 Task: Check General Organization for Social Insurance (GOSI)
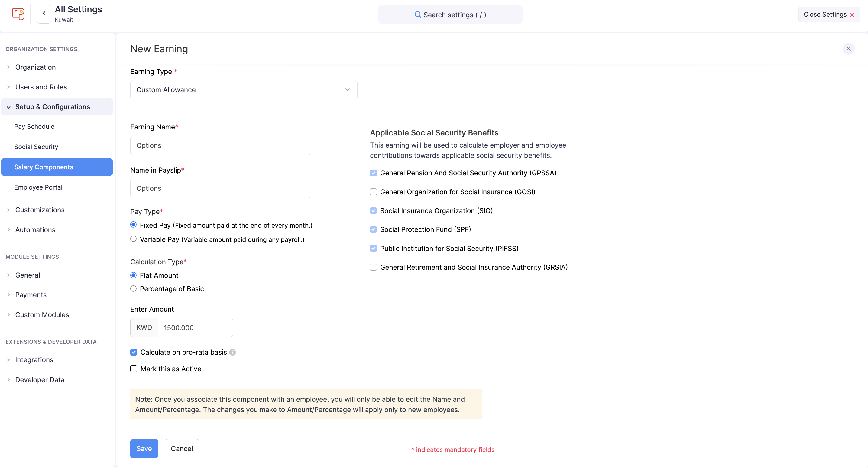pyautogui.click(x=373, y=191)
